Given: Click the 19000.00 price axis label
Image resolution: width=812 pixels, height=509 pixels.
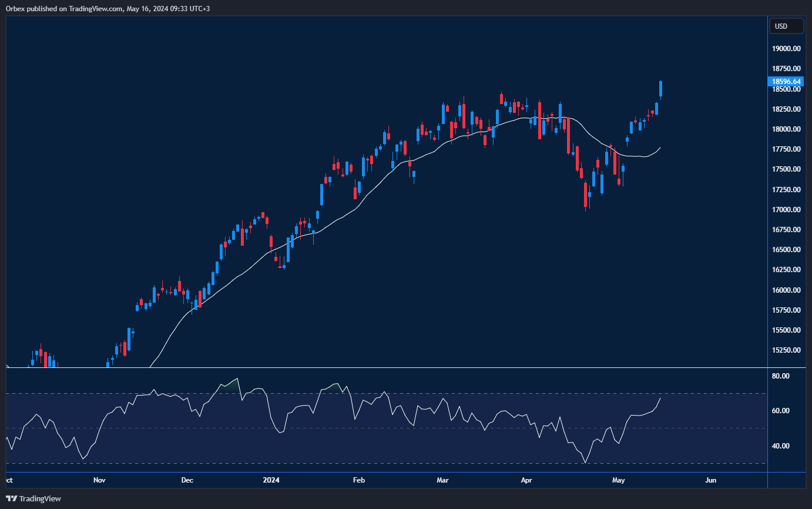Looking at the screenshot, I should coord(787,49).
